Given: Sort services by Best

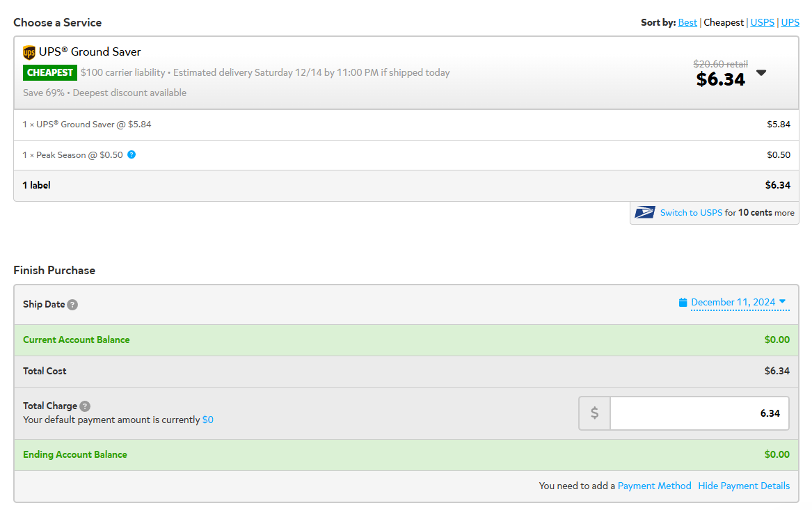Looking at the screenshot, I should pyautogui.click(x=687, y=22).
